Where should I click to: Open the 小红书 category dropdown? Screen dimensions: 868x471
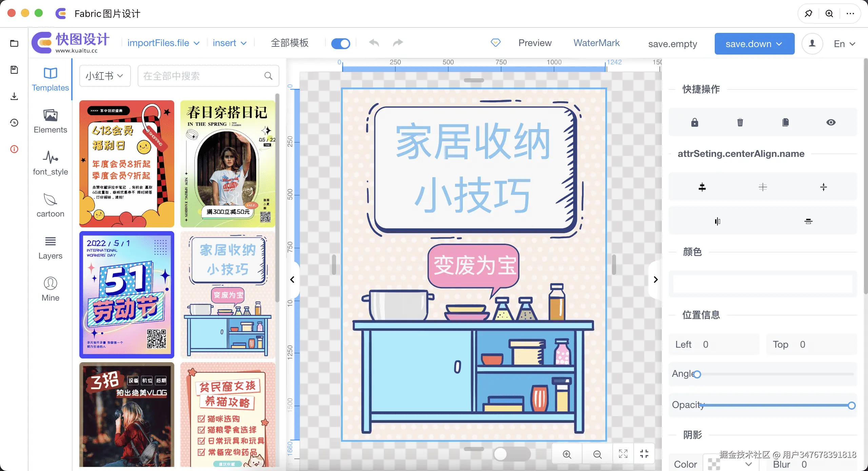(x=104, y=76)
